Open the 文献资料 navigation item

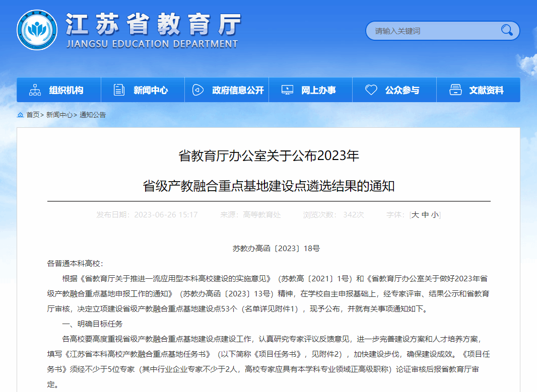(486, 91)
